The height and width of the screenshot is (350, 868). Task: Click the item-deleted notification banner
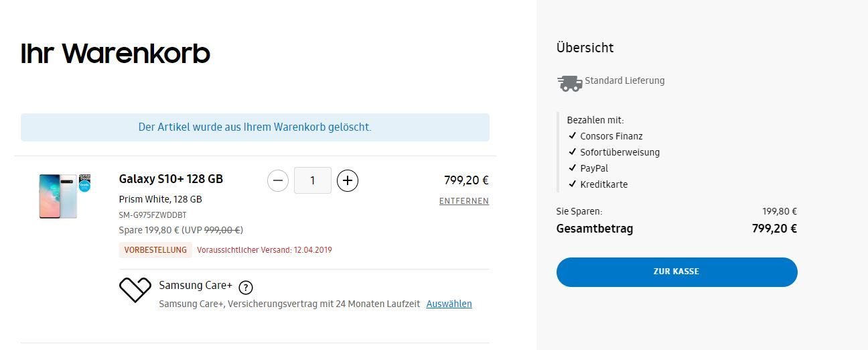[x=255, y=127]
